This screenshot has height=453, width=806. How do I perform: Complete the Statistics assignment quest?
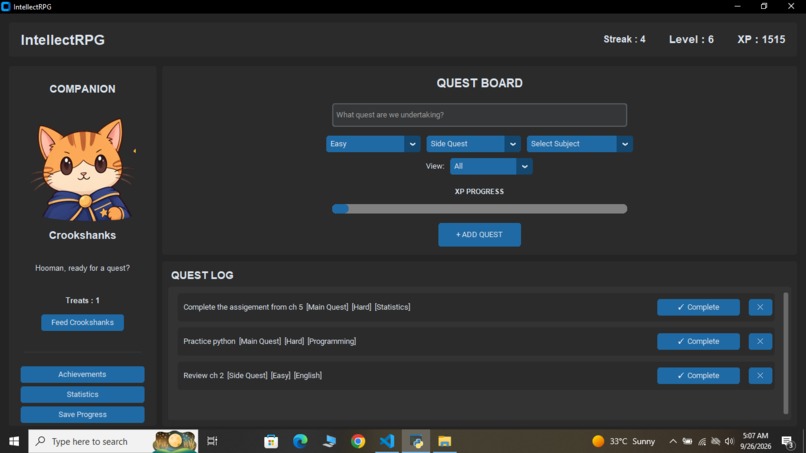699,307
